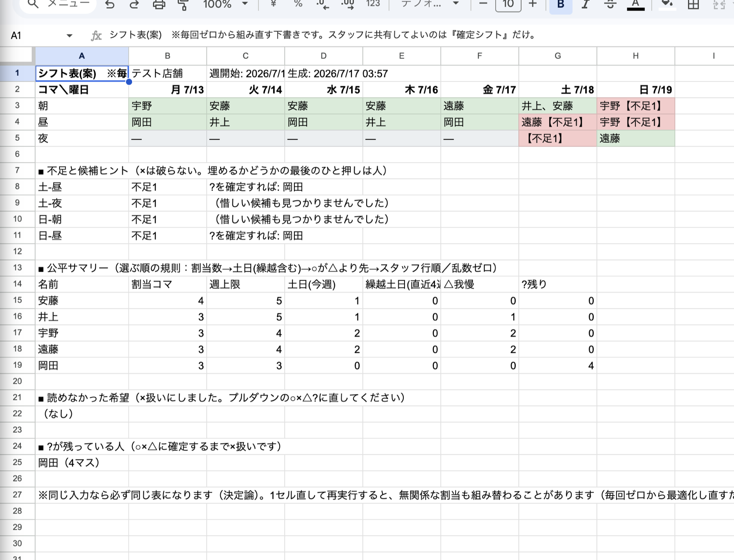Select column B header

click(x=168, y=56)
